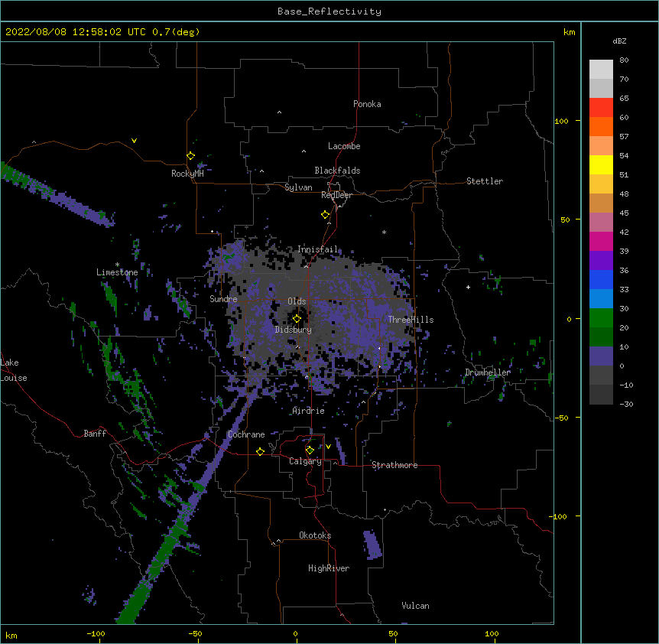Click the Didsbury city label
The width and height of the screenshot is (659, 644).
coord(294,330)
